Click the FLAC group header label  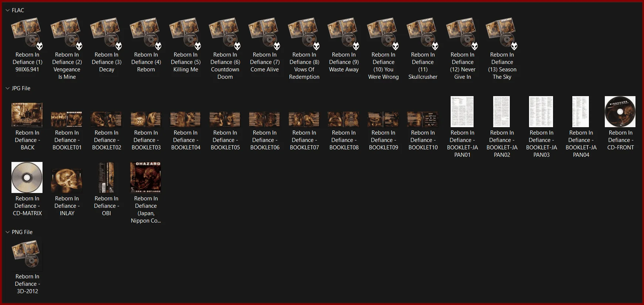(x=18, y=10)
